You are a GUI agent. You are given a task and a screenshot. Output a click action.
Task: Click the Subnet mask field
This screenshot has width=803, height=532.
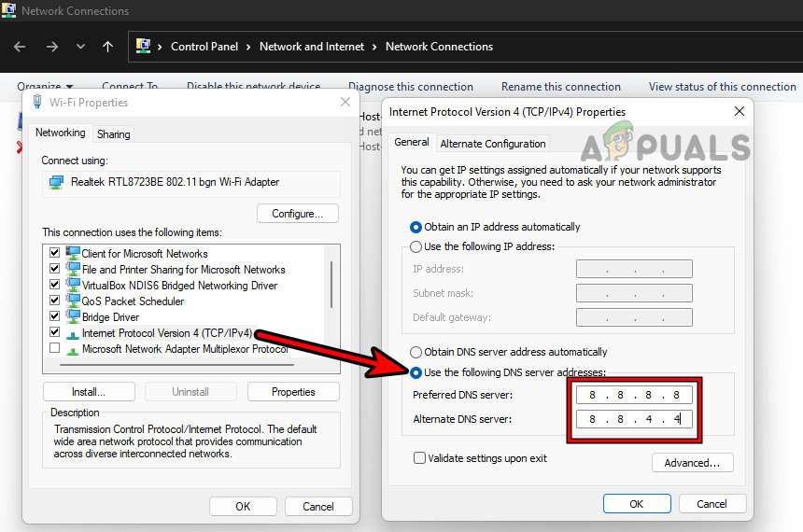(634, 293)
